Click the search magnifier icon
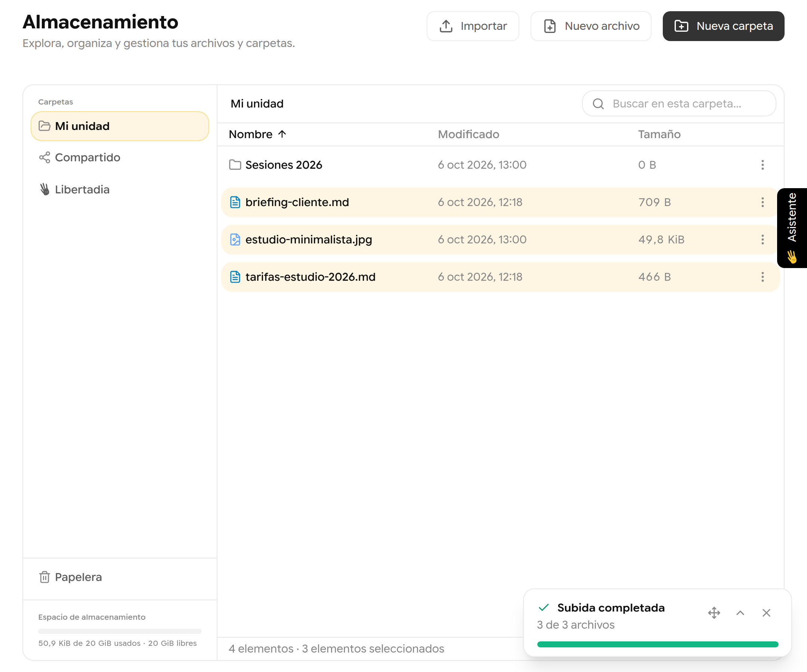The width and height of the screenshot is (807, 672). (598, 104)
